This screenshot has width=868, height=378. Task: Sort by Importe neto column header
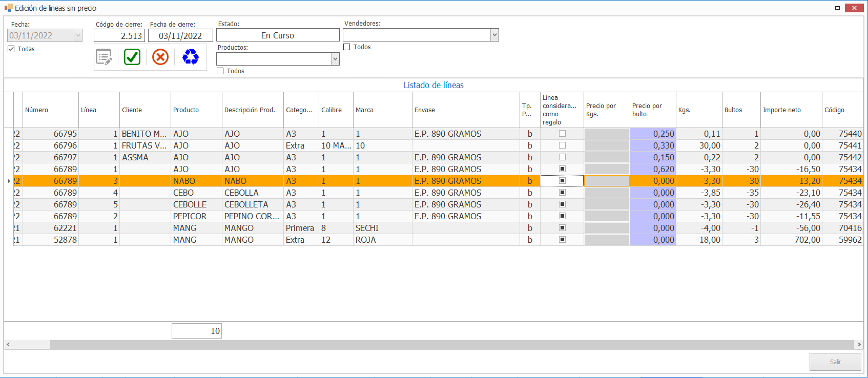coord(781,110)
